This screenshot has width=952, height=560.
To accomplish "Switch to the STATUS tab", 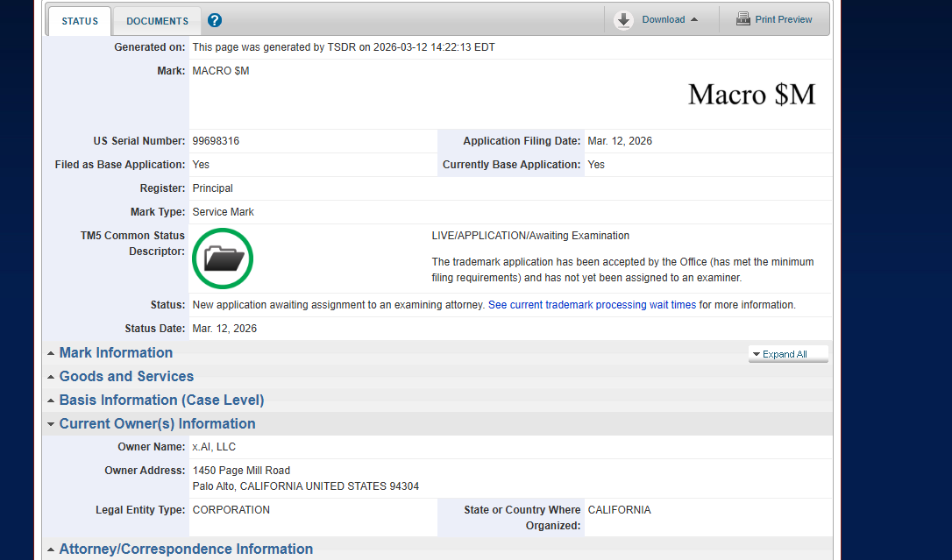I will 80,21.
